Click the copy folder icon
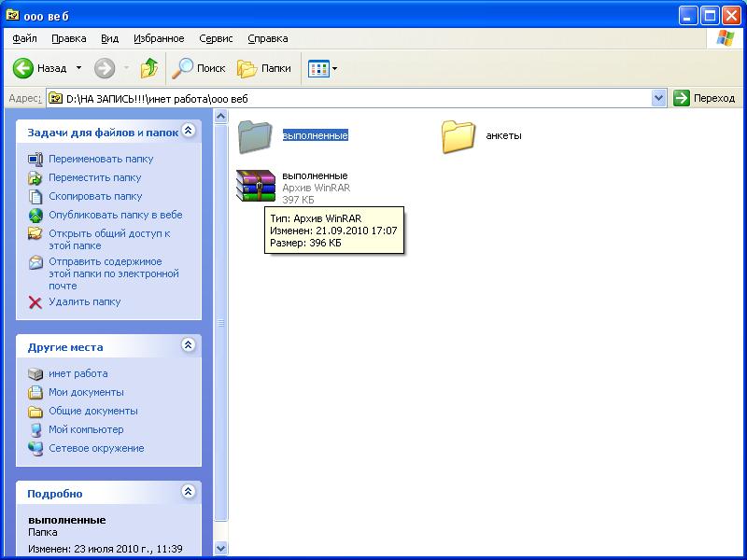 35,197
